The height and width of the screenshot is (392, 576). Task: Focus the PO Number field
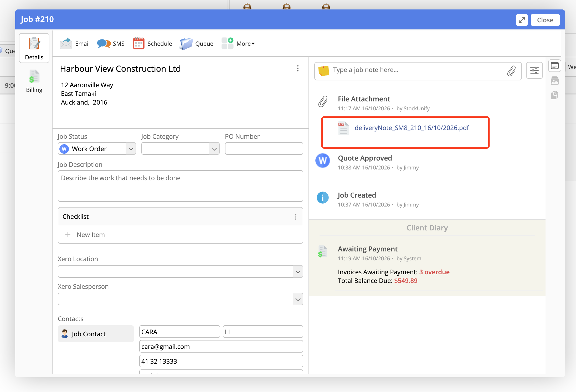(264, 149)
